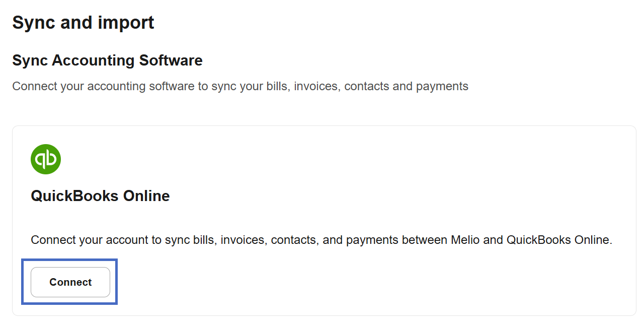The width and height of the screenshot is (644, 324).
Task: Click 'contacts and payments' in the top subtitle
Action: (406, 86)
